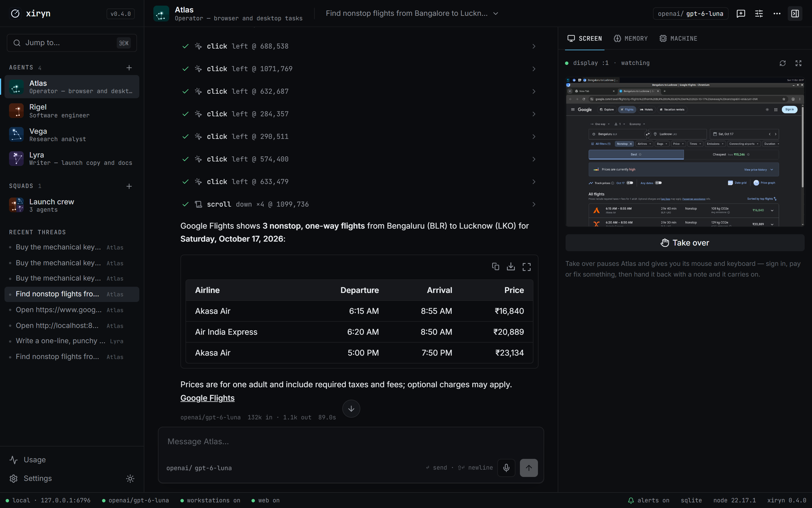
Task: Click the Jump to search field
Action: pos(72,43)
